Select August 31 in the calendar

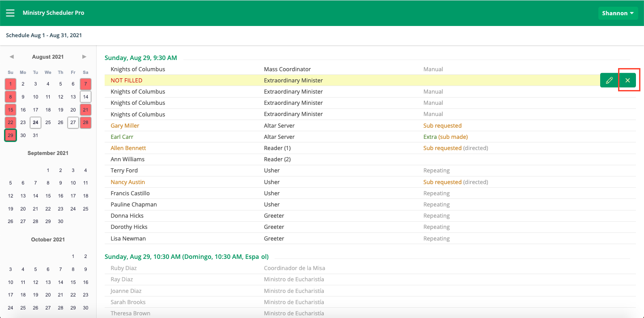[35, 135]
